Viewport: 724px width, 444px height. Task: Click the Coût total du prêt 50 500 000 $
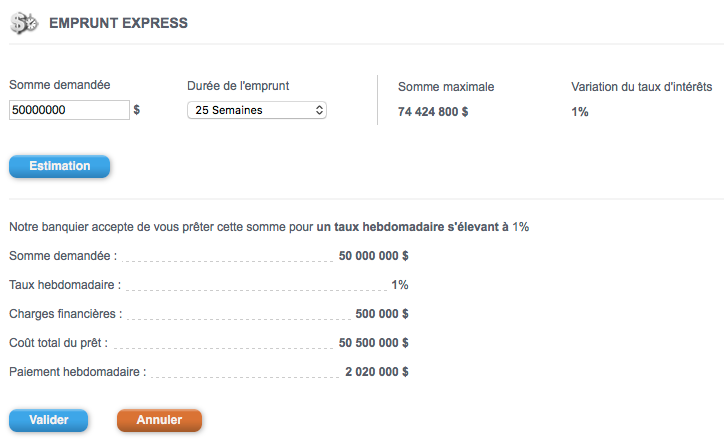[374, 343]
